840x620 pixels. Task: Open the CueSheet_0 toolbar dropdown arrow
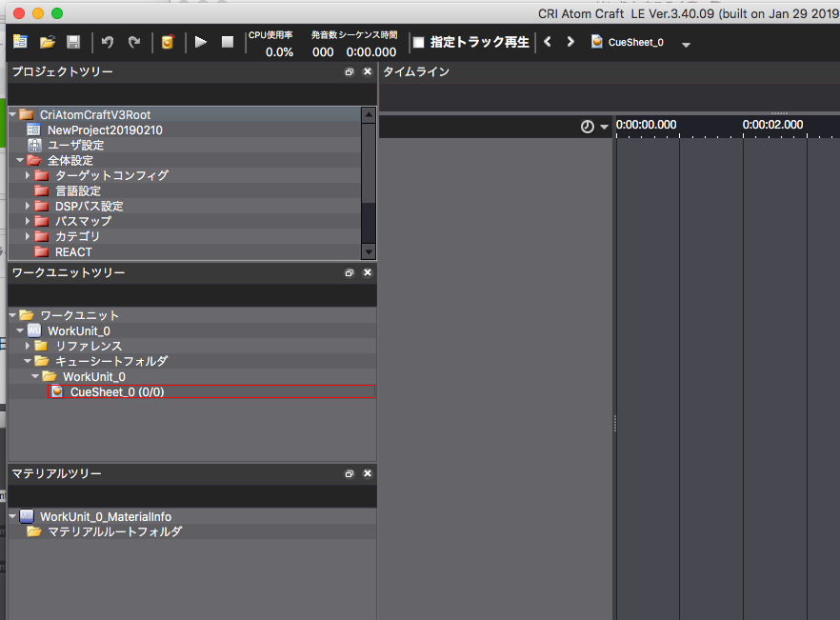click(x=686, y=45)
